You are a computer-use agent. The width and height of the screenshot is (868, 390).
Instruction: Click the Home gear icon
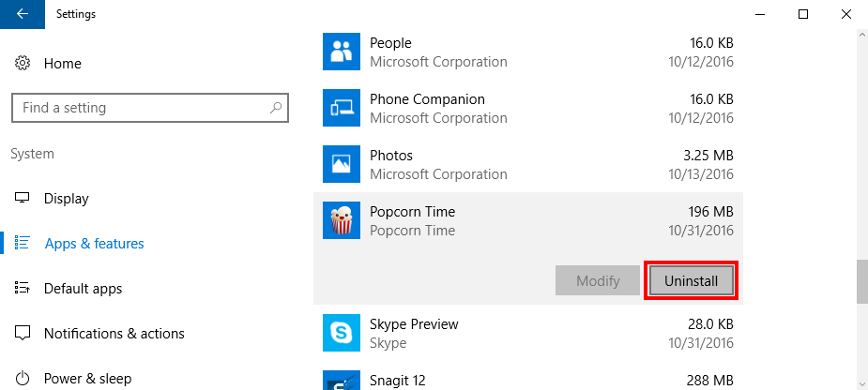click(x=23, y=63)
